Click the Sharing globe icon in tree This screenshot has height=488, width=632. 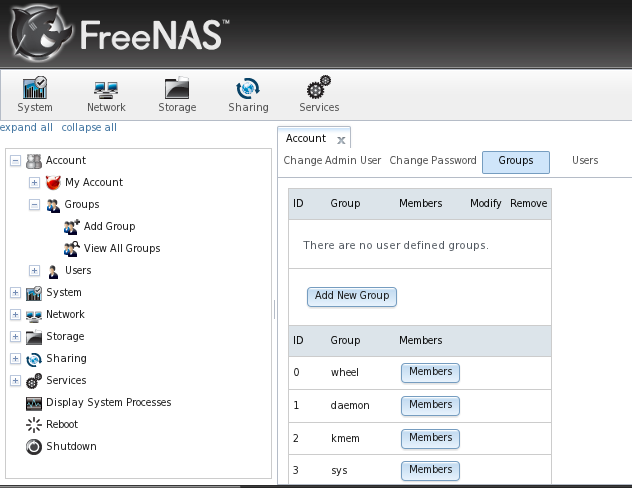(x=34, y=359)
